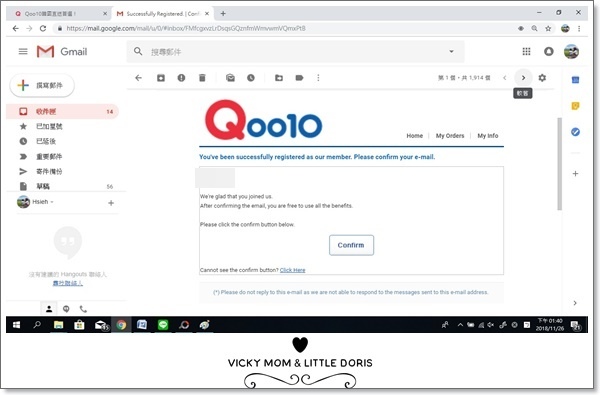Click the Confirm button in email
This screenshot has height=395, width=600.
click(351, 245)
